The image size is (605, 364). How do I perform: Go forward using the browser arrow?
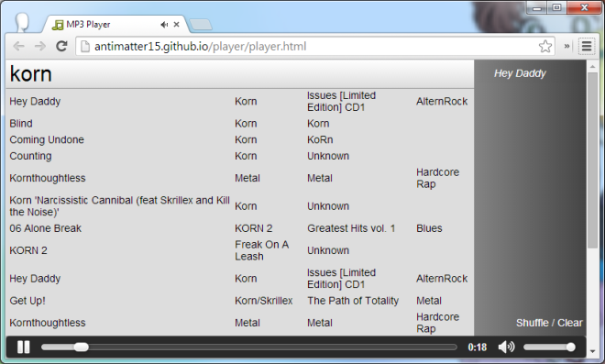point(40,47)
